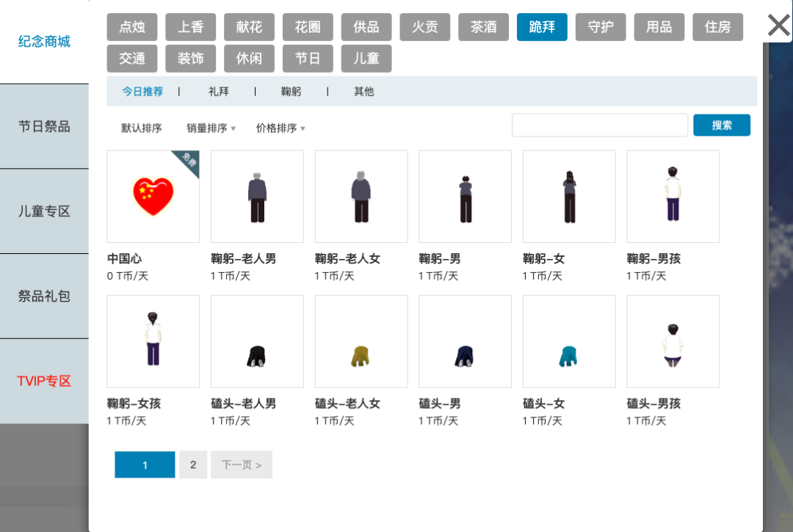Click the 中国心 item name
Image resolution: width=793 pixels, height=532 pixels.
pyautogui.click(x=124, y=259)
